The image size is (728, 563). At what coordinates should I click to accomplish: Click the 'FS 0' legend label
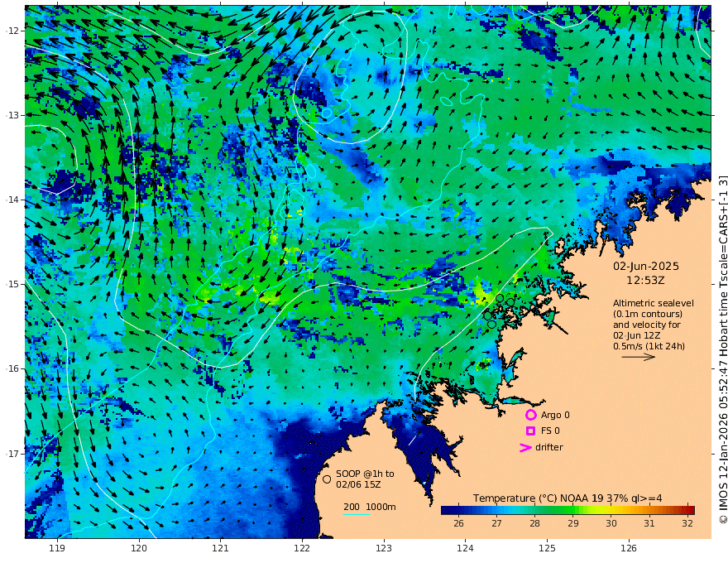550,431
